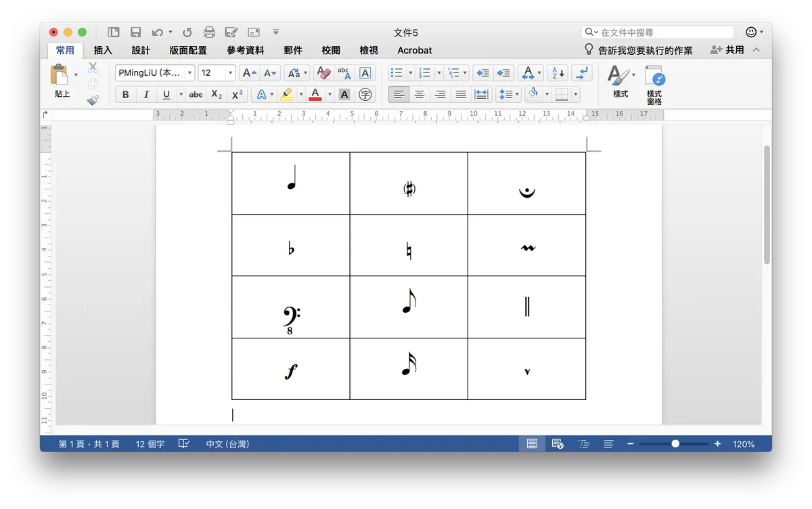The height and width of the screenshot is (509, 812).
Task: Open the 插入 Insert tab
Action: pos(103,50)
